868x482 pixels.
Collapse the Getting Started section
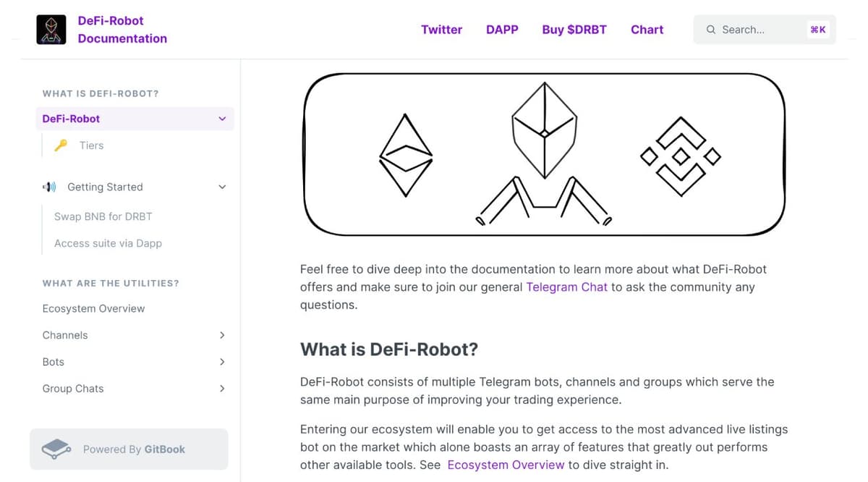click(222, 187)
